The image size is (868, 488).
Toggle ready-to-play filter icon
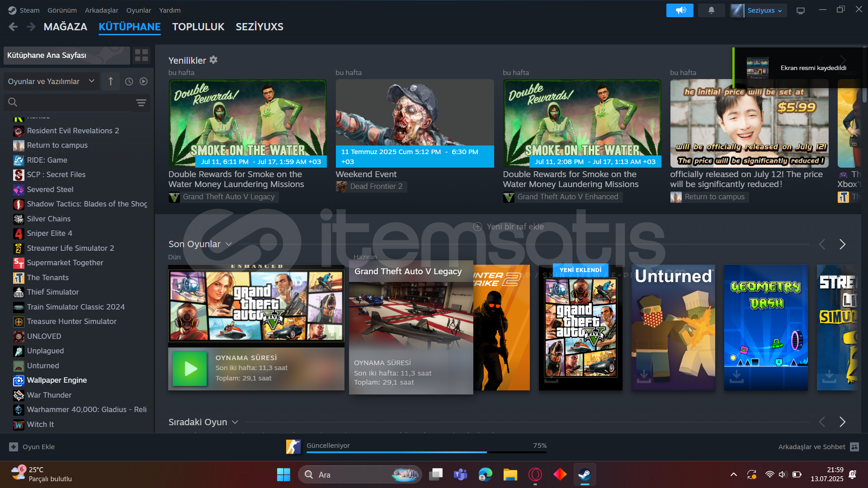(x=143, y=81)
